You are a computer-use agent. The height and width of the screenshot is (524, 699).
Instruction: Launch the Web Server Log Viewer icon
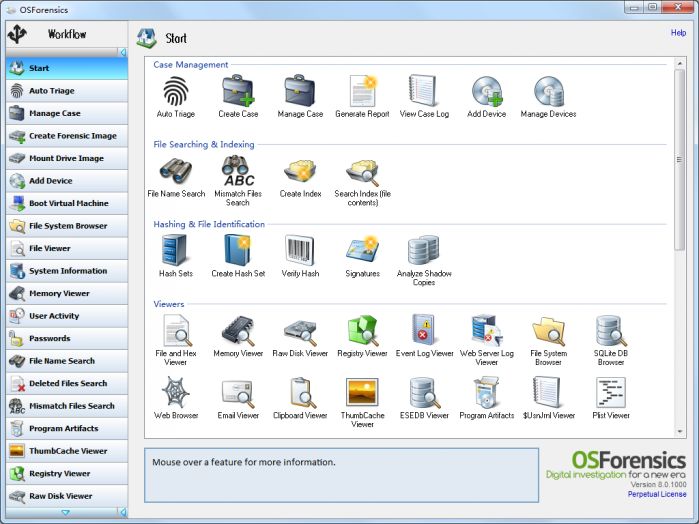486,331
